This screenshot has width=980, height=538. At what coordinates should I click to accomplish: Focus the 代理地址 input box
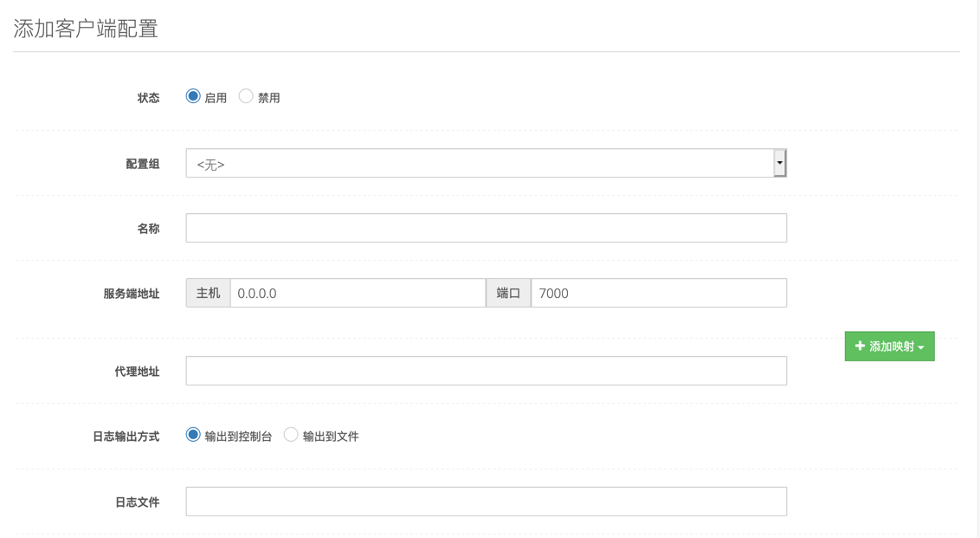486,371
